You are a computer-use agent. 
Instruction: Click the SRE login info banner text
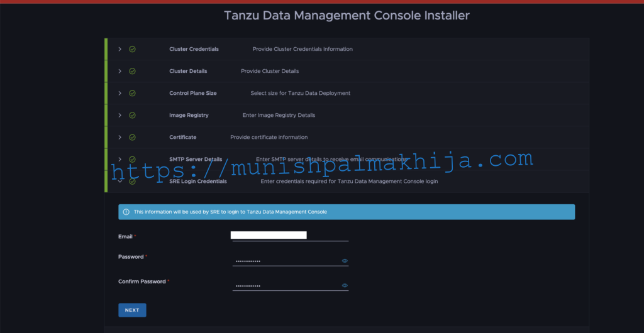click(230, 212)
